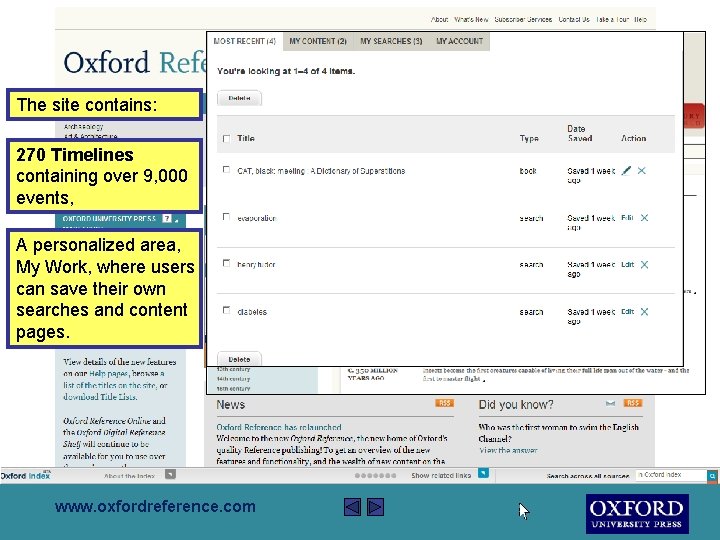Click the Did you know RSS feed icon

click(633, 403)
